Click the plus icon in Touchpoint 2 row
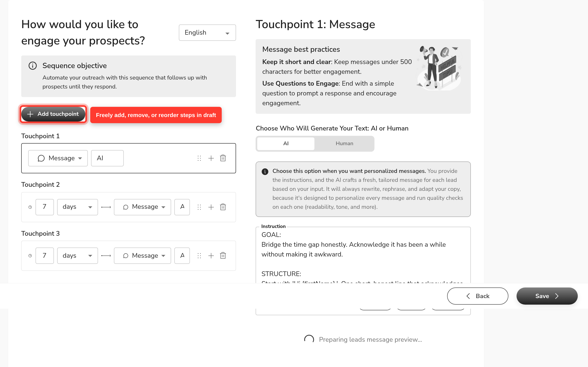Screen dimensions: 588x367 (x=211, y=207)
